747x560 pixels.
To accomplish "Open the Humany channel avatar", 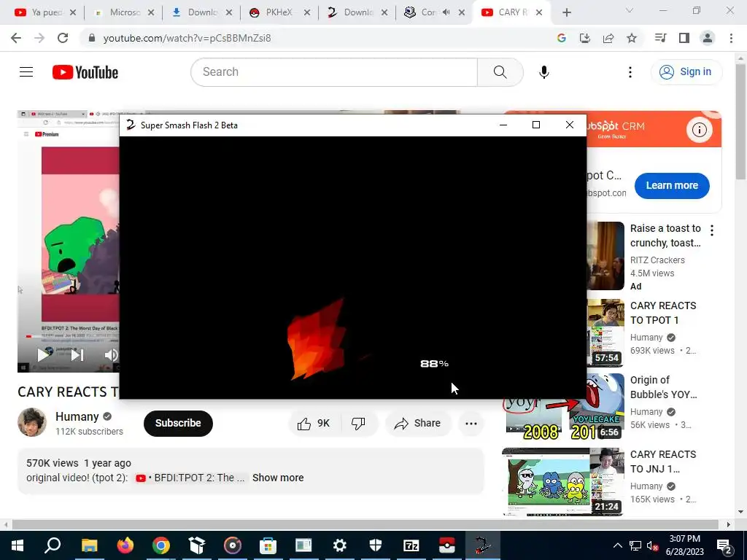I will coord(32,422).
